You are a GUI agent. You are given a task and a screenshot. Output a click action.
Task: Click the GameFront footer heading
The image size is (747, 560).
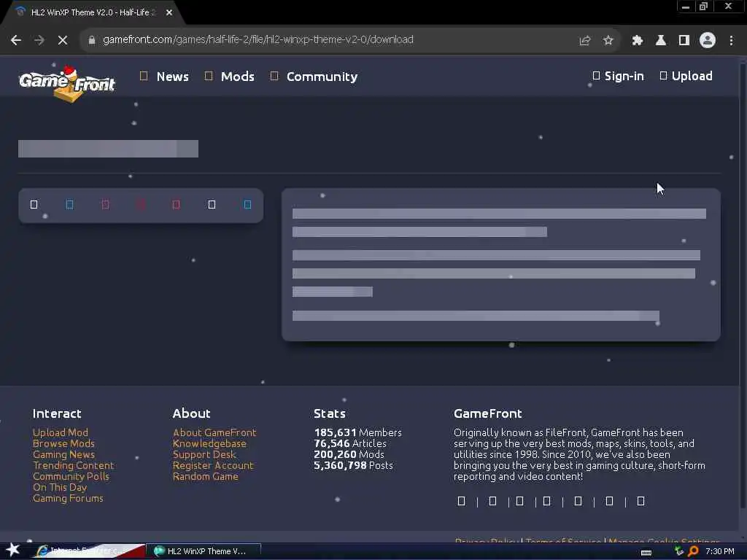tap(488, 413)
